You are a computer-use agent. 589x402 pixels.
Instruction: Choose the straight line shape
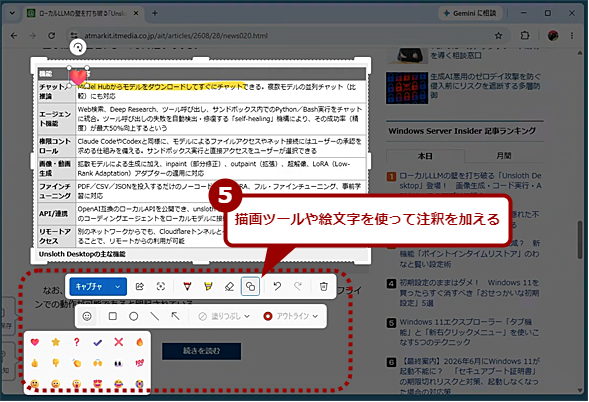[x=154, y=316]
